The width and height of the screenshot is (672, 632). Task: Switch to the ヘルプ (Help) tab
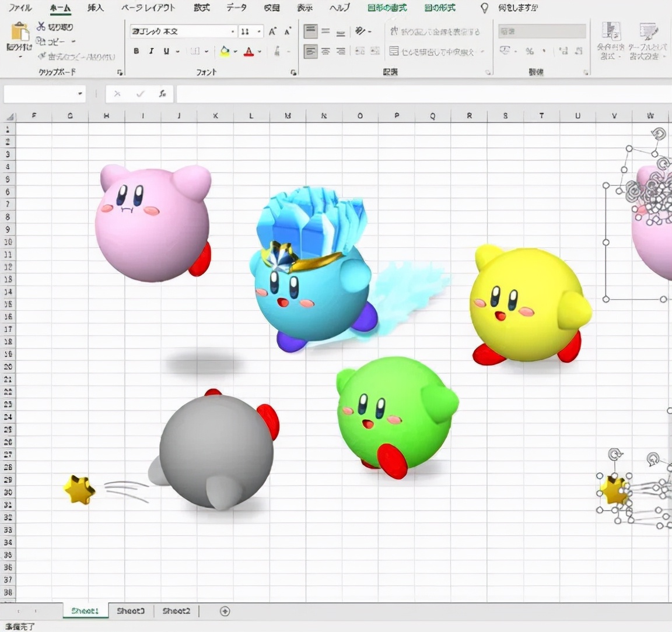[x=339, y=8]
